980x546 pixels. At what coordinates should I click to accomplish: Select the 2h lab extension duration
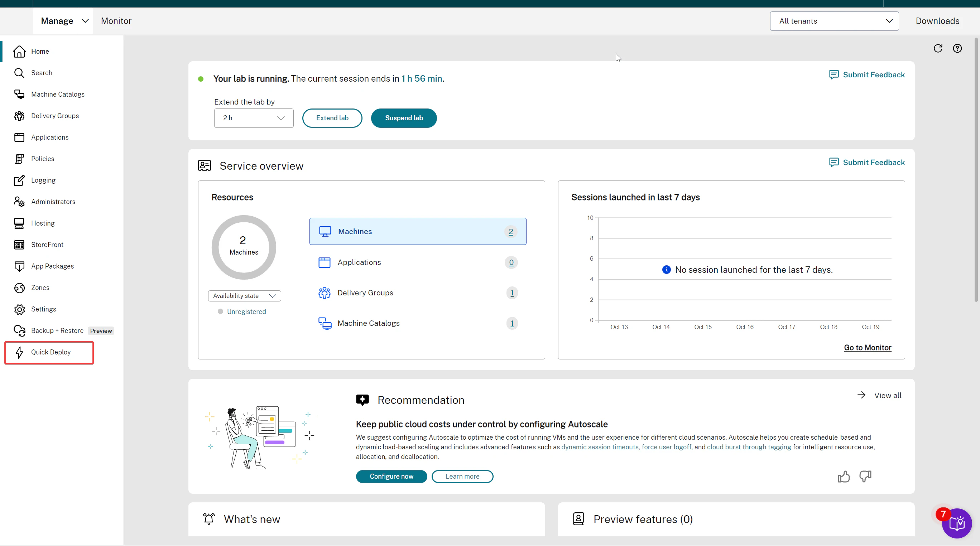253,118
